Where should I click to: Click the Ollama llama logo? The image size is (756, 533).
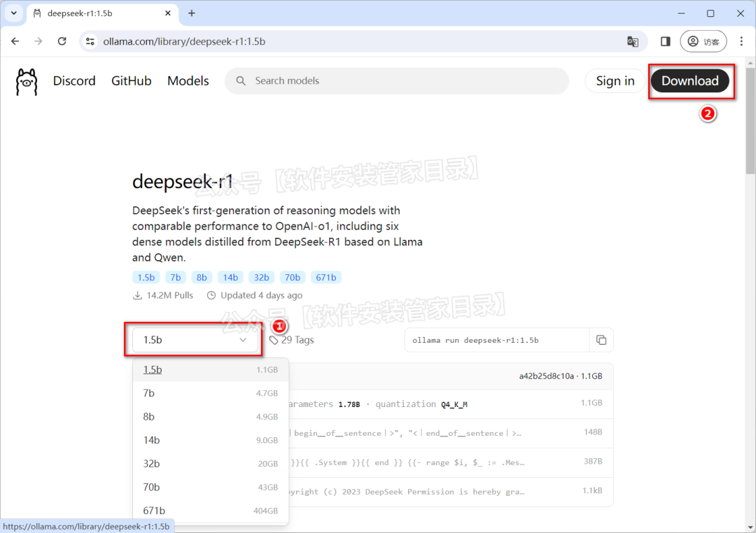[26, 81]
